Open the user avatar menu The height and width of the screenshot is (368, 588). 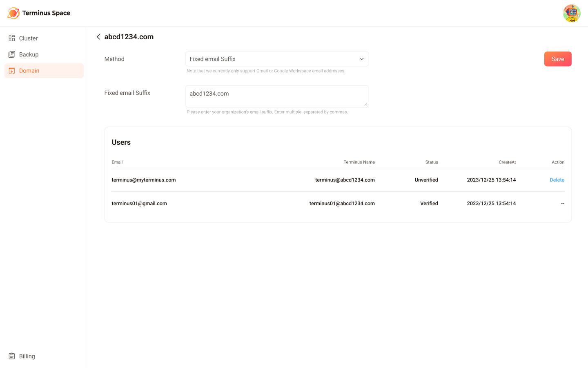pos(572,13)
